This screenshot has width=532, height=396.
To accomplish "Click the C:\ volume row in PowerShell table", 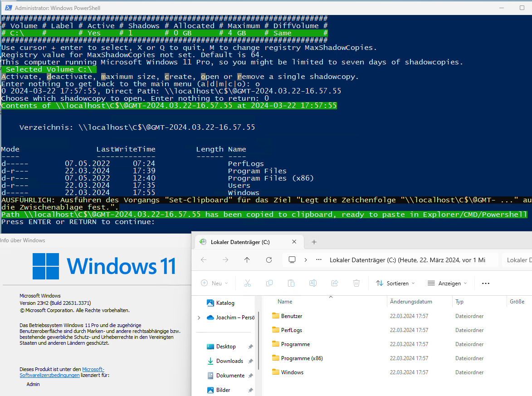I will [165, 33].
